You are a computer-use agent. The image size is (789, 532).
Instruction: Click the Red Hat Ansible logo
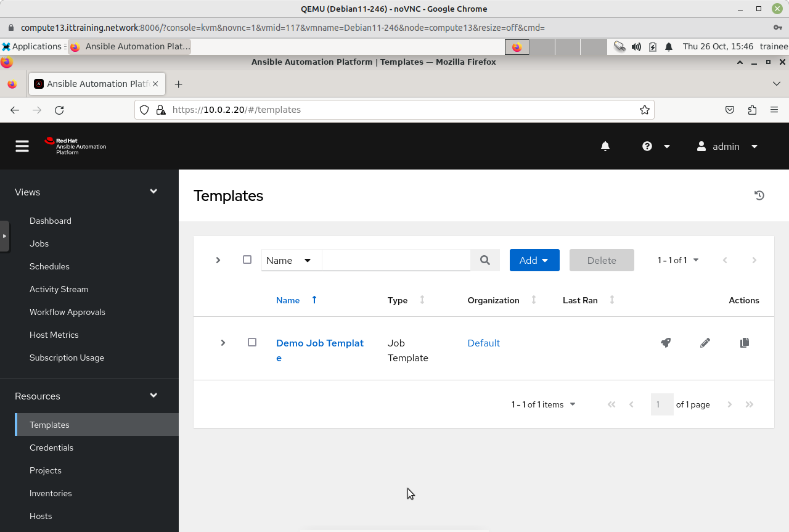[x=75, y=145]
